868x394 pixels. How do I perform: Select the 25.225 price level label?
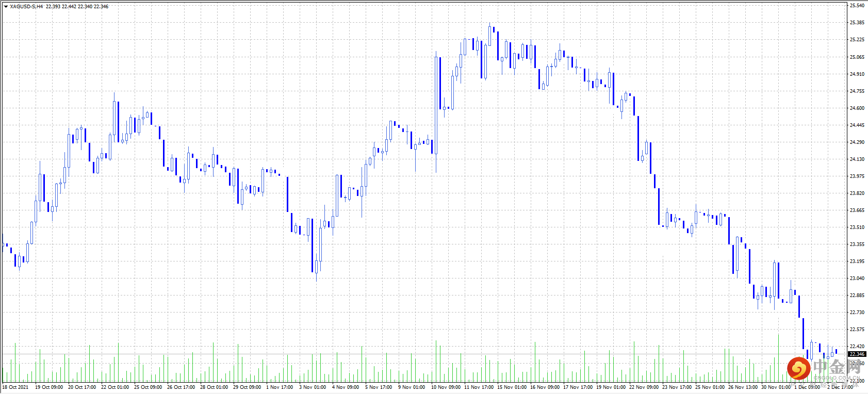point(857,40)
